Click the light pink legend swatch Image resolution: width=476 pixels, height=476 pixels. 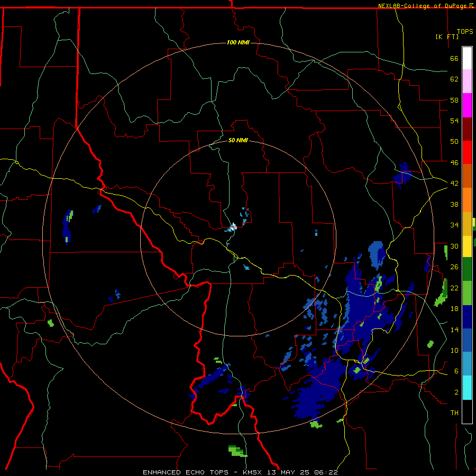(x=467, y=81)
